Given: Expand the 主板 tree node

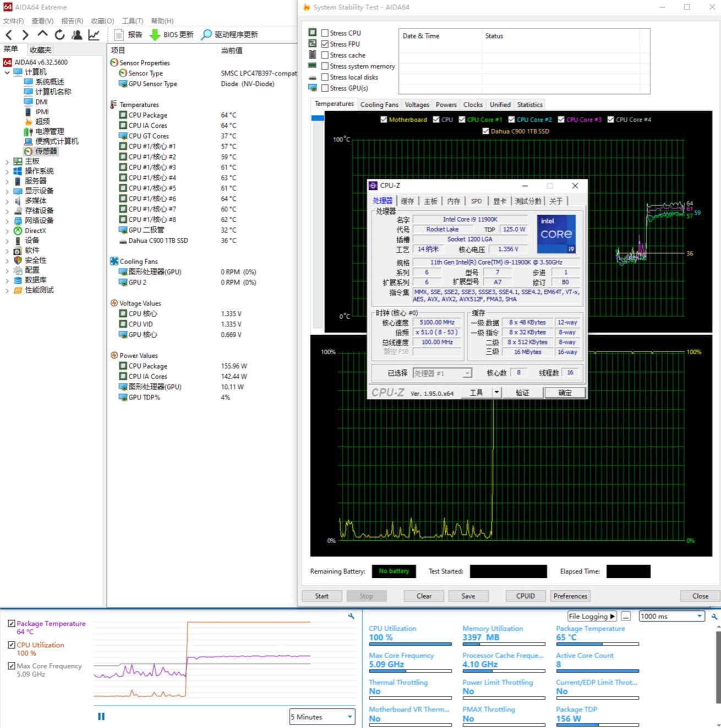Looking at the screenshot, I should point(7,161).
